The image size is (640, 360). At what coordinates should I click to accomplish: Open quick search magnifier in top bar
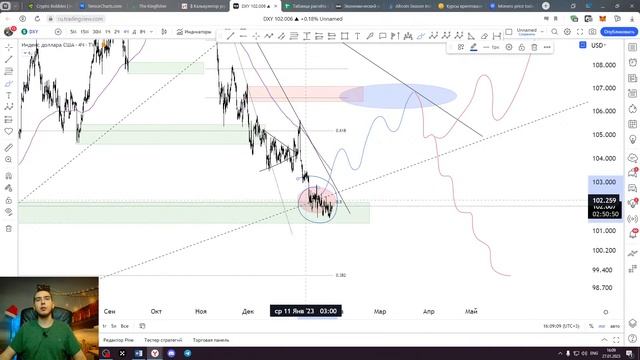(554, 32)
